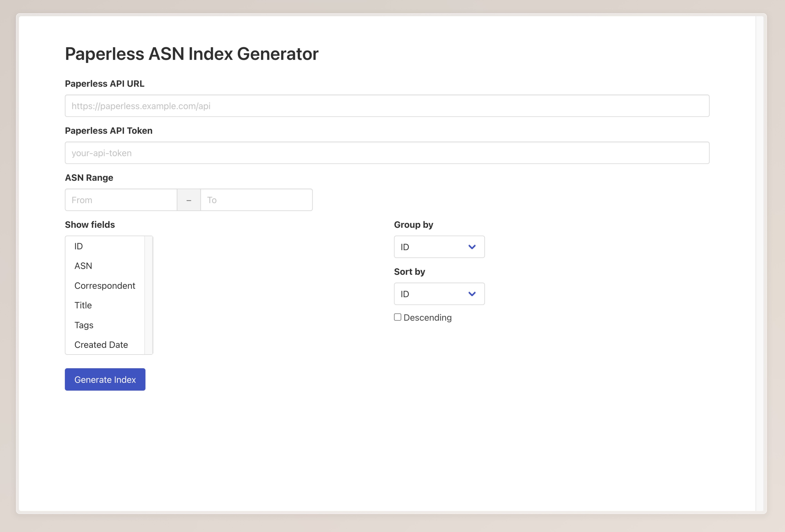
Task: Select Tags in Show fields list
Action: coord(84,325)
